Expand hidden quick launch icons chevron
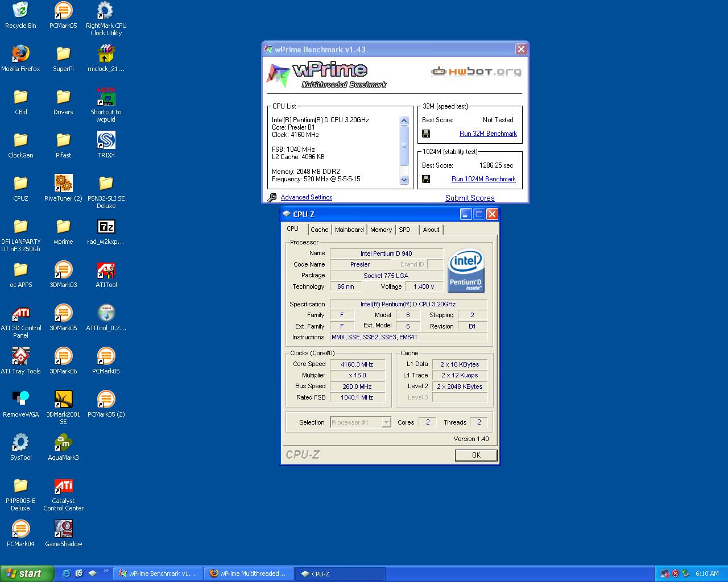 [x=106, y=571]
